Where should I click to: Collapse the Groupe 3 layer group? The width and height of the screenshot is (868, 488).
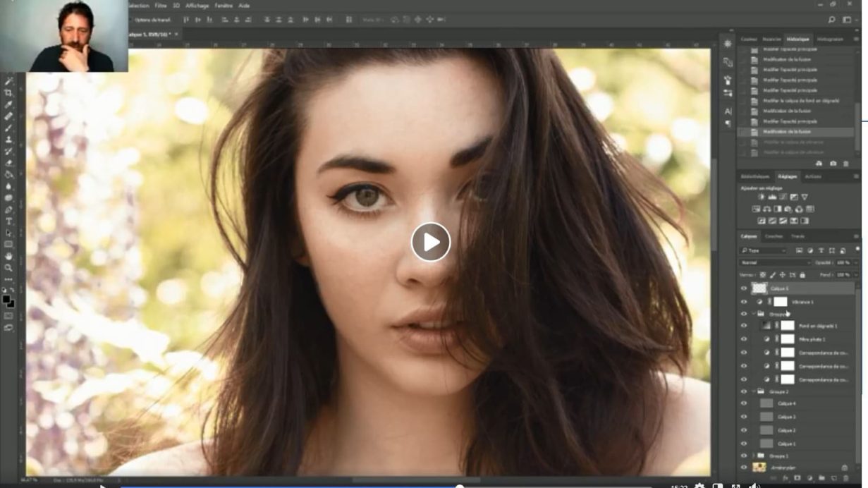pyautogui.click(x=753, y=314)
